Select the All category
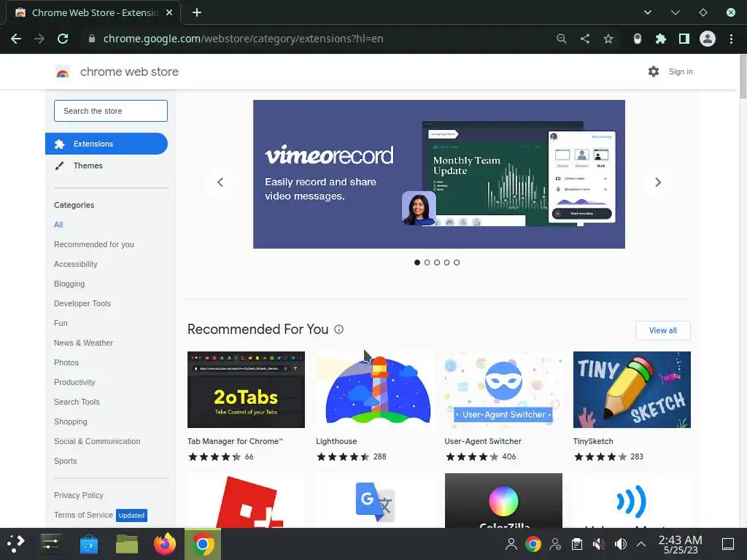747x560 pixels. click(58, 225)
